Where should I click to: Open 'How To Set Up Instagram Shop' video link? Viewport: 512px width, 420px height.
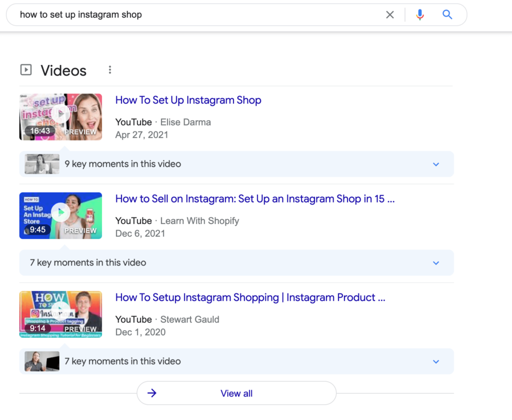(188, 100)
